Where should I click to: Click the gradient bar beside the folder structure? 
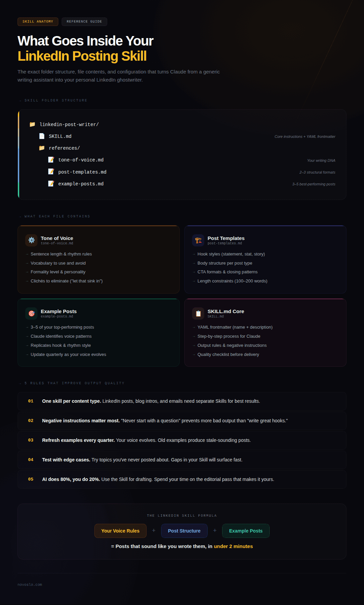[x=19, y=154]
